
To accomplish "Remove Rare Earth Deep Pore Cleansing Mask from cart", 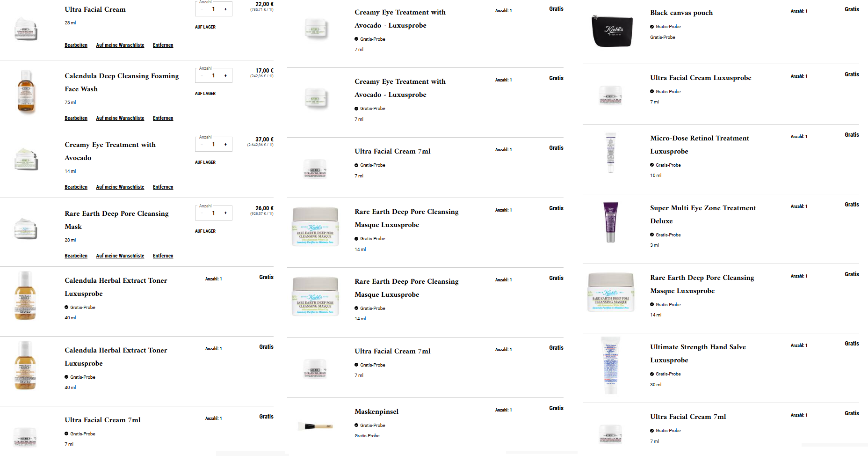I will point(163,256).
